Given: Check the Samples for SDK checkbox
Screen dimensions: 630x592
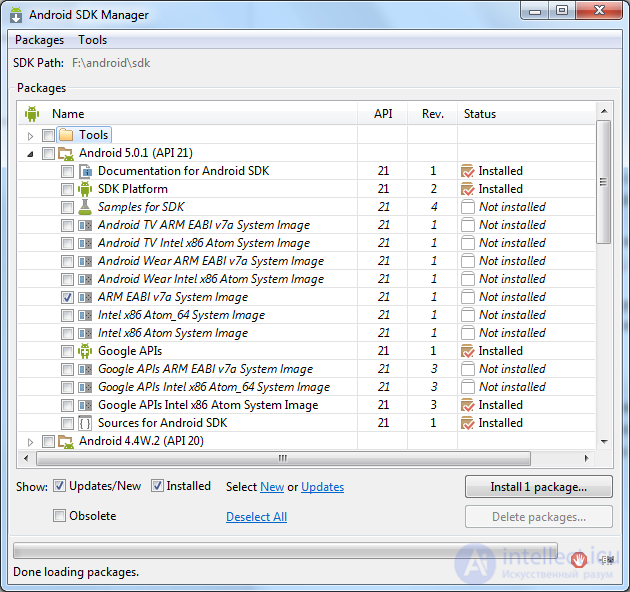Looking at the screenshot, I should pos(67,207).
